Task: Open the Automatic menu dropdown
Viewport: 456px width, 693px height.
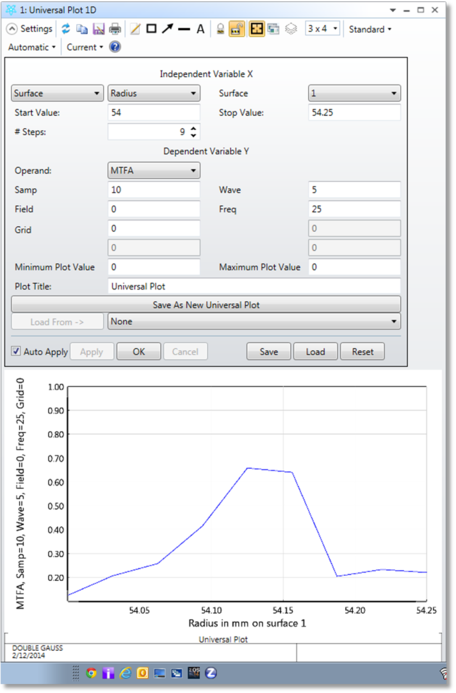Action: (32, 47)
